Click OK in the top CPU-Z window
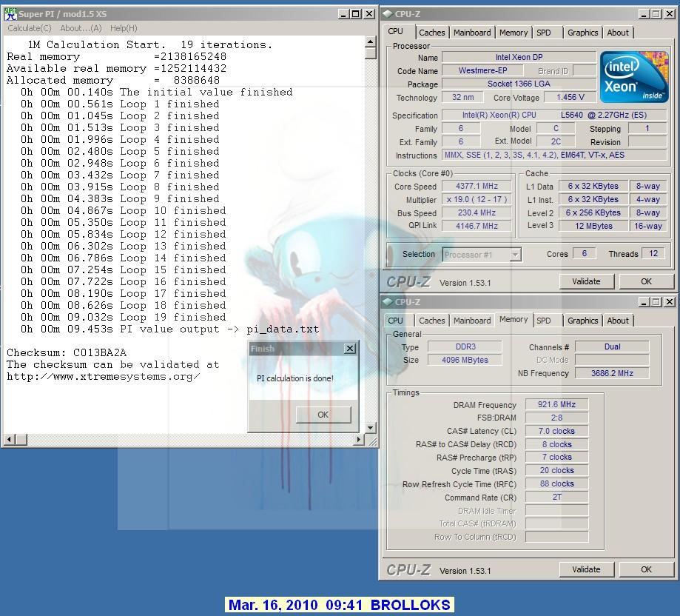The height and width of the screenshot is (616, 680). [646, 281]
